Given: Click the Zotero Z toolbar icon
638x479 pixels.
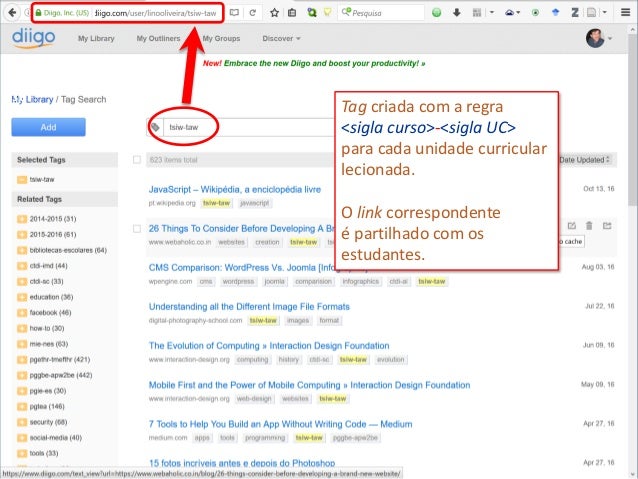Looking at the screenshot, I should [x=575, y=13].
